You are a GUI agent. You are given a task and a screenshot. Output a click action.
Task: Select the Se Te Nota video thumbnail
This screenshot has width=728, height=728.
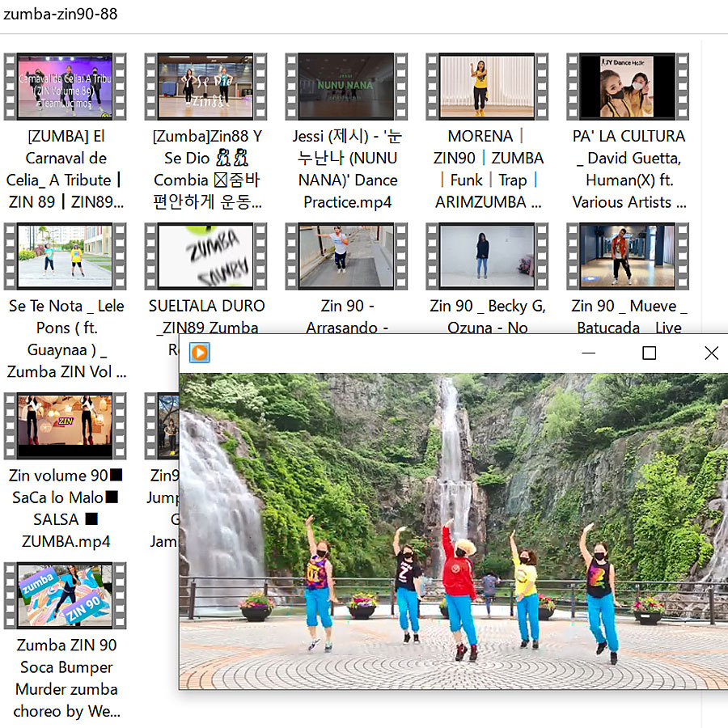point(65,256)
